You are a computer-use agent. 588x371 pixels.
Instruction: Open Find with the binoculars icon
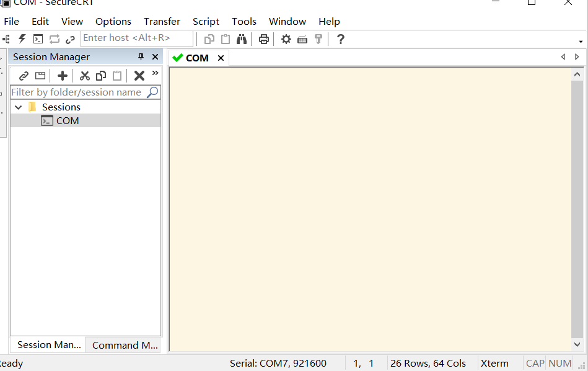tap(242, 39)
